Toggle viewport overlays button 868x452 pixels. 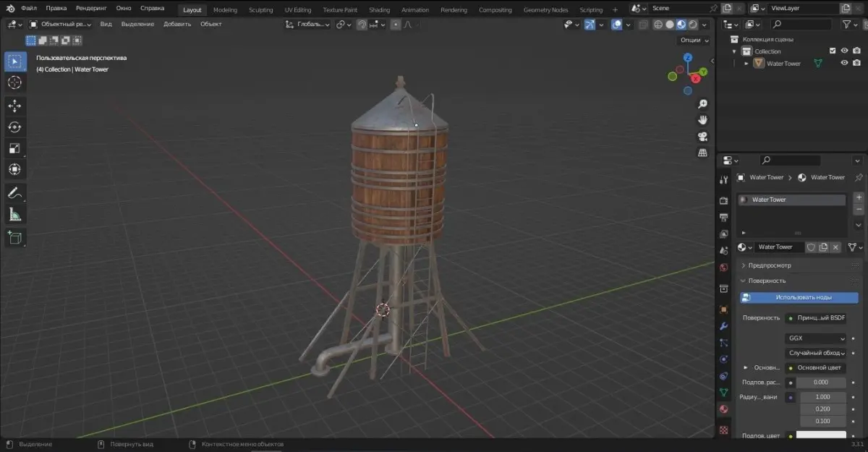pos(616,24)
